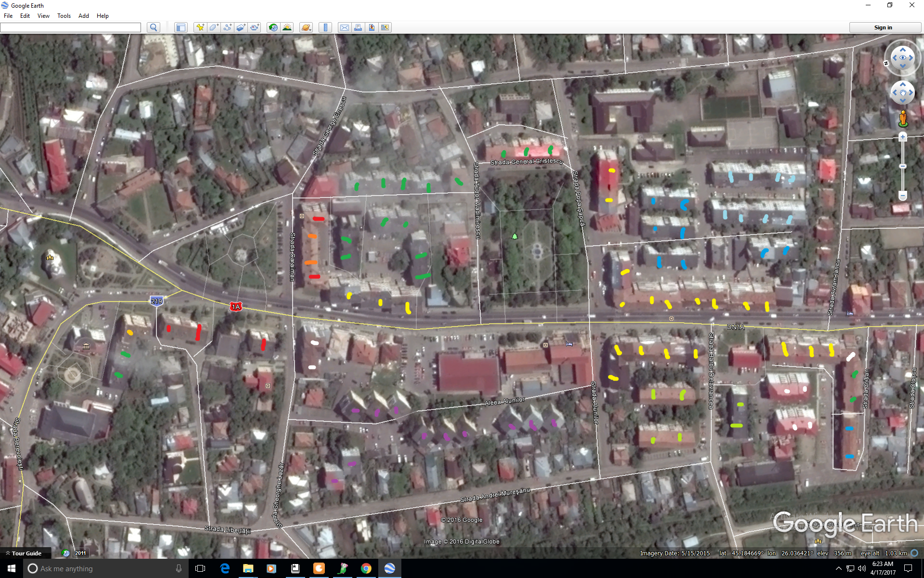Toggle the sidebar panel visibility
The image size is (924, 578).
tap(181, 27)
